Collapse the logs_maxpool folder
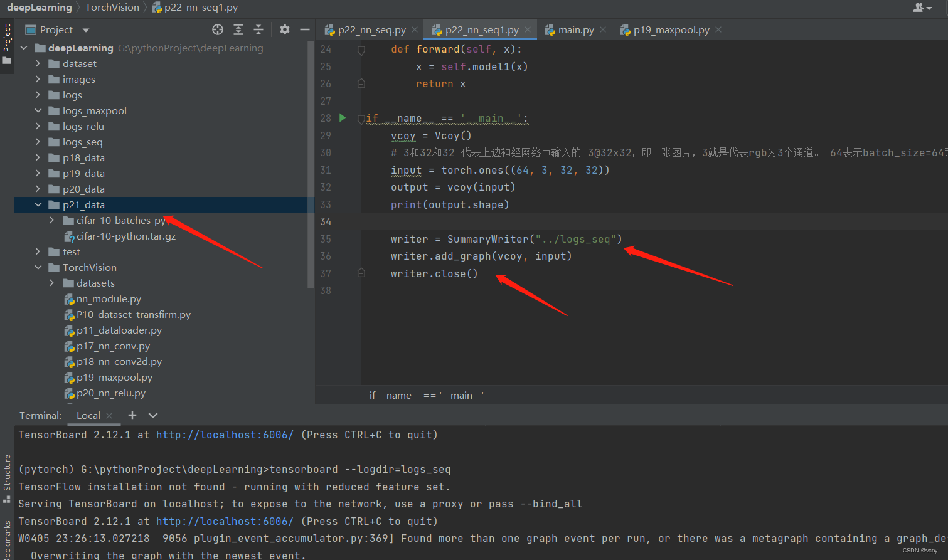This screenshot has width=948, height=560. 38,110
